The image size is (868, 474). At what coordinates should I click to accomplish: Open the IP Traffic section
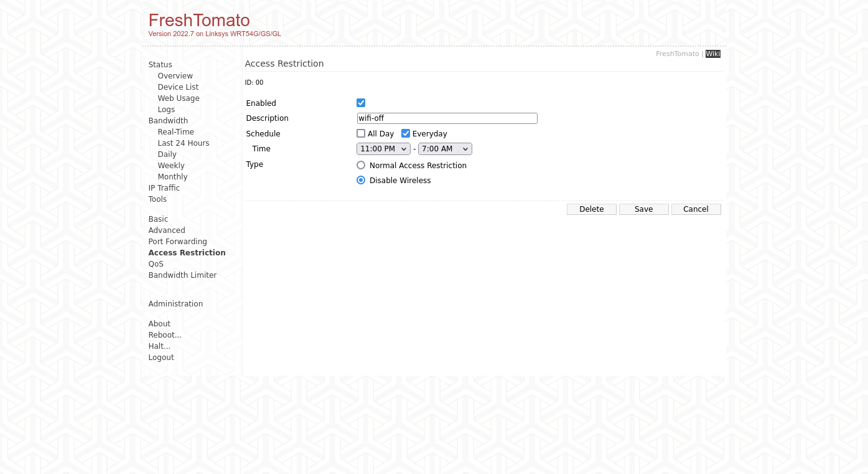coord(164,188)
